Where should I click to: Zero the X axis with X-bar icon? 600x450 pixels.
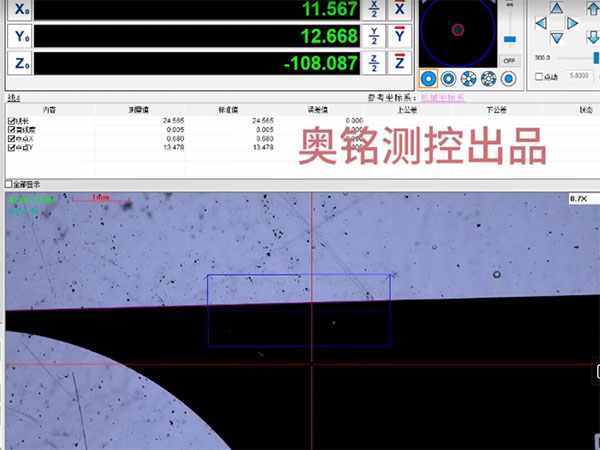pos(401,7)
